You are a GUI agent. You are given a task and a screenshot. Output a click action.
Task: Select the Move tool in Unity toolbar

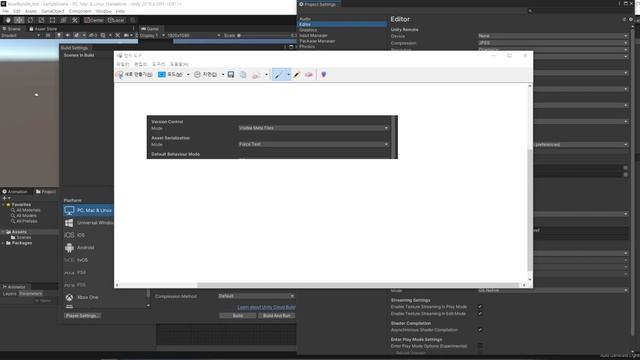(19, 20)
